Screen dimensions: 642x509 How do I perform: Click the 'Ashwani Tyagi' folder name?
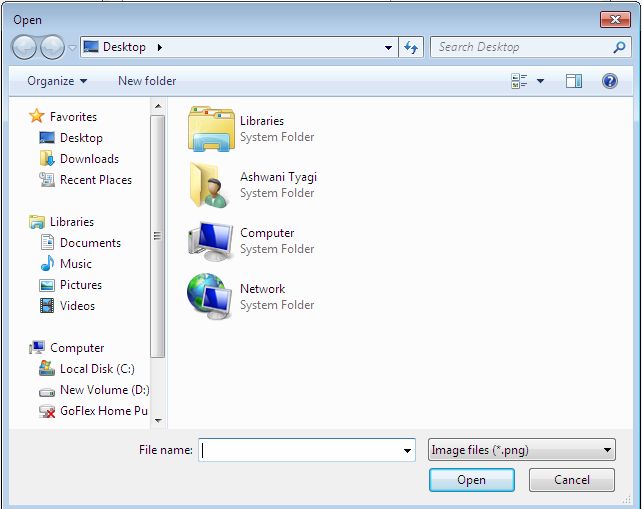click(278, 177)
